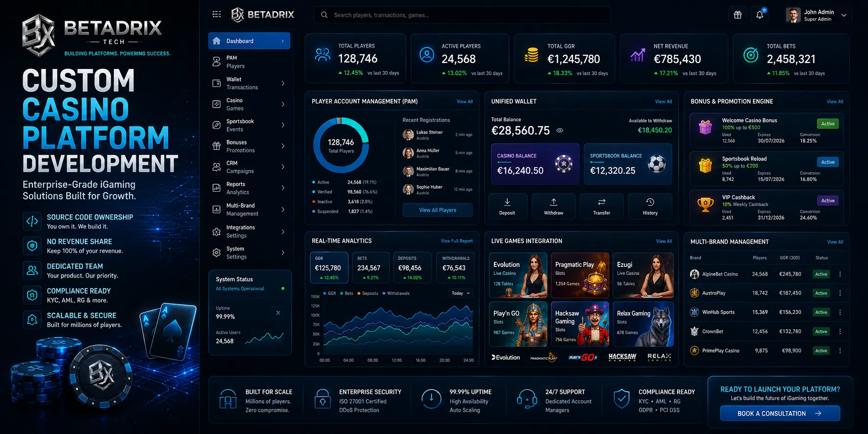This screenshot has height=434, width=868.
Task: Select the GGR analytics tab card
Action: pos(329,268)
